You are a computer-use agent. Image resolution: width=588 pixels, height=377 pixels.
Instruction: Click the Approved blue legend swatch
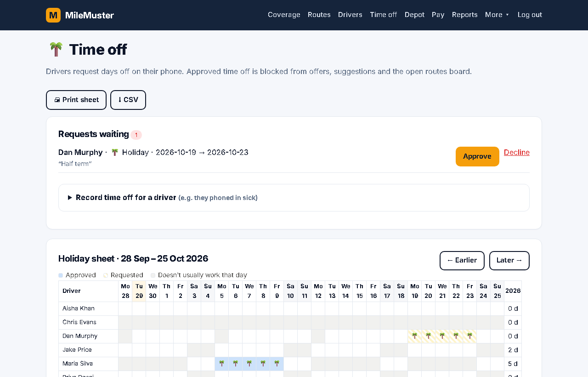tap(61, 275)
